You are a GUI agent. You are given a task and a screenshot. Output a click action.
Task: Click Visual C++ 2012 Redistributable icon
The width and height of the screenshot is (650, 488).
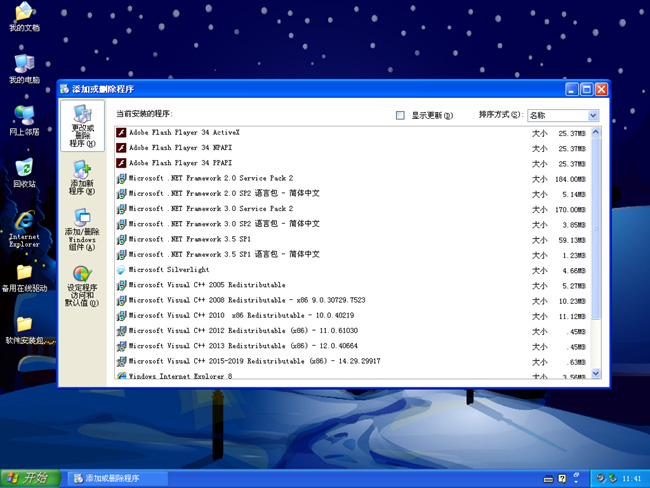point(121,331)
